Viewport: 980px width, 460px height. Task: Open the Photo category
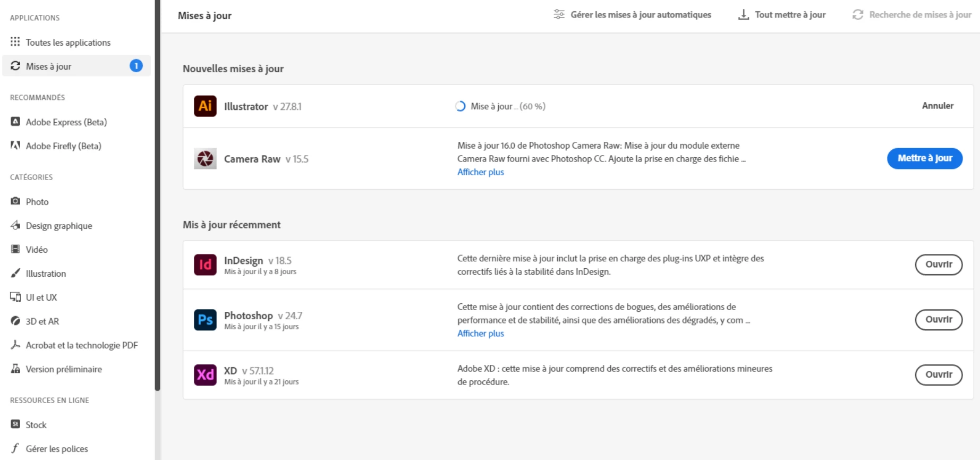pos(37,202)
